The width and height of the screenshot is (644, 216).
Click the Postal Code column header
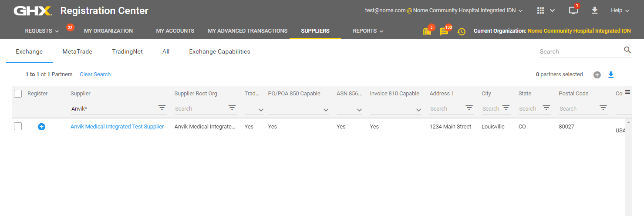(573, 94)
